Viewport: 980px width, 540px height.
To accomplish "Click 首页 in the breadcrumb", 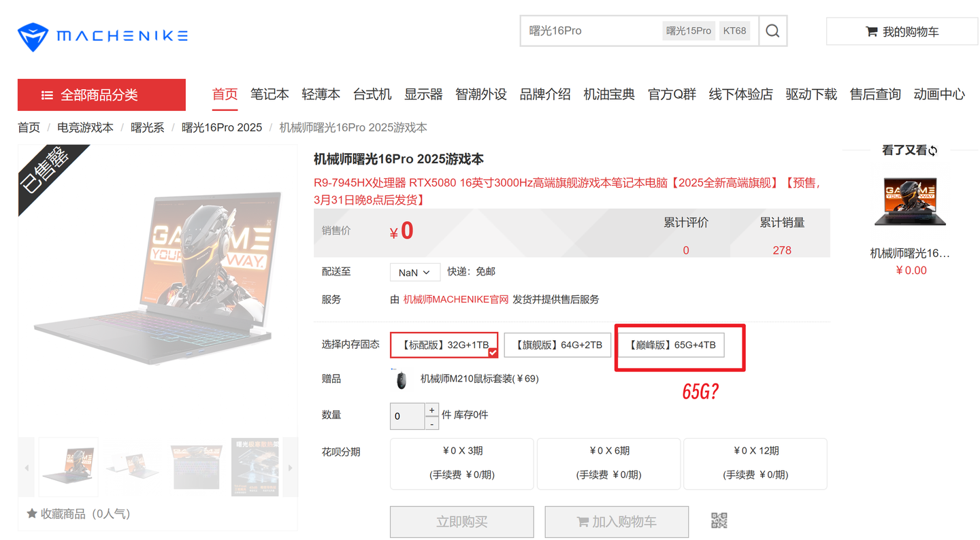I will (x=29, y=128).
